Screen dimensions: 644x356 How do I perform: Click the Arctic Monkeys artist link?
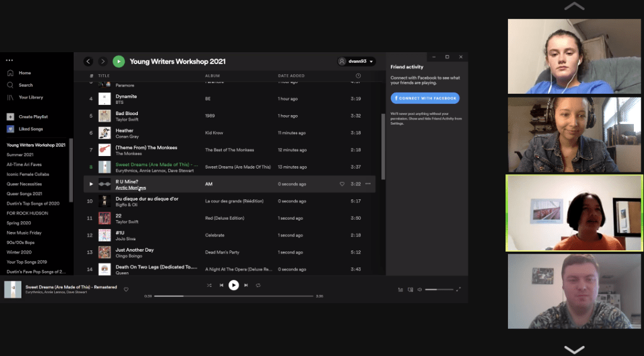pos(130,187)
